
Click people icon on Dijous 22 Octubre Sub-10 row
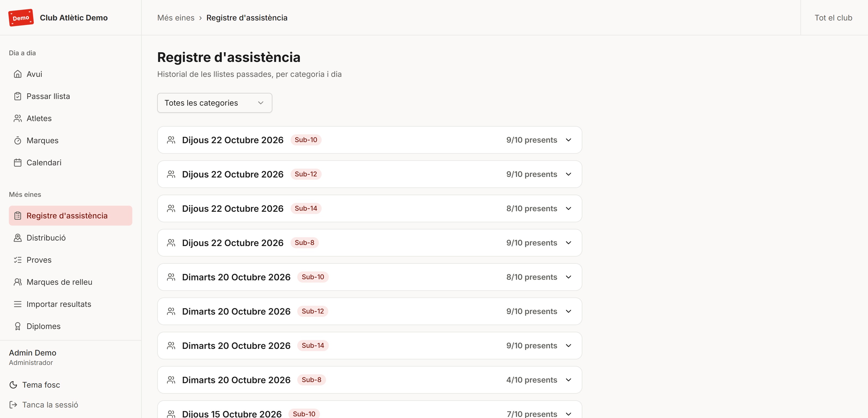[x=171, y=140]
